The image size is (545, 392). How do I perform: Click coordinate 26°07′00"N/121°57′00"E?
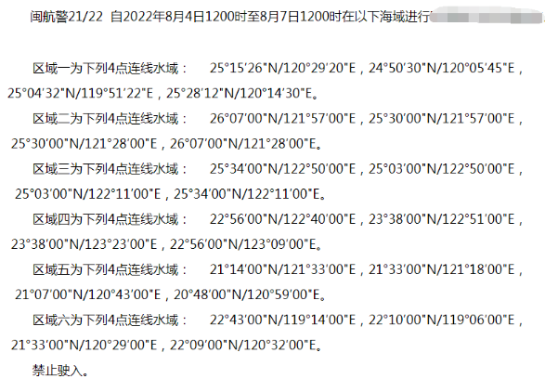[282, 119]
